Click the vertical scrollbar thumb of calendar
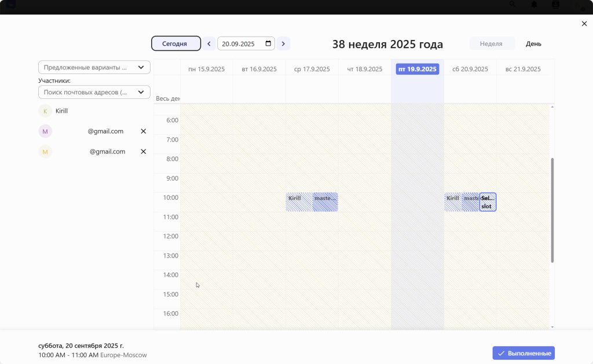Viewport: 593px width, 364px height. point(552,209)
